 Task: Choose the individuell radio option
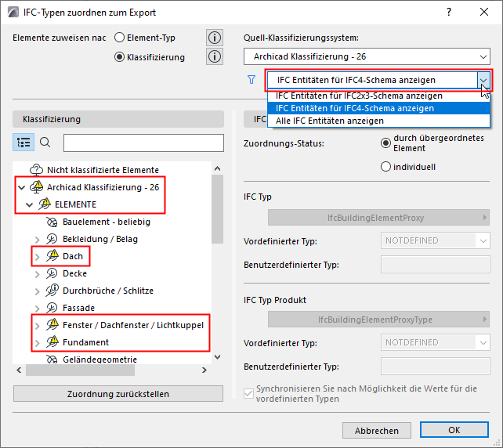tap(385, 167)
